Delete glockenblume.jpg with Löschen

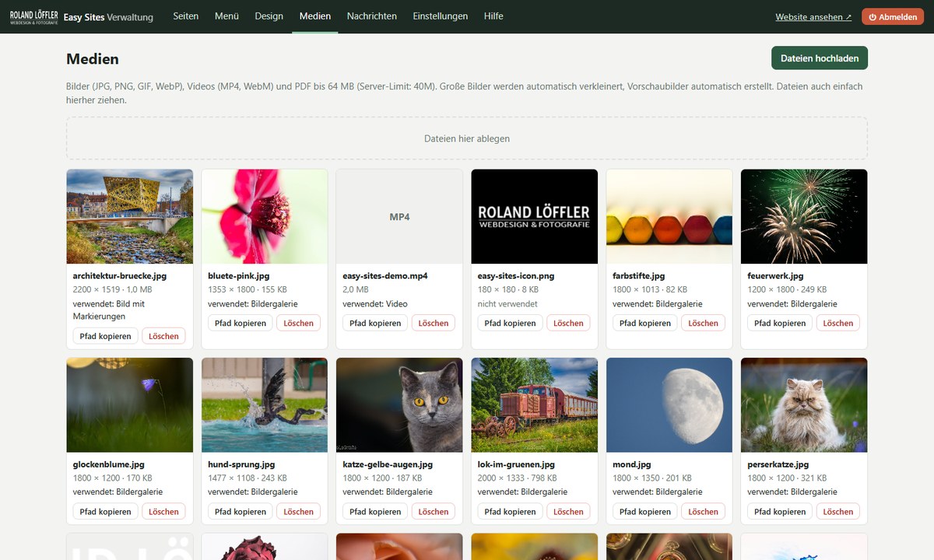point(163,511)
